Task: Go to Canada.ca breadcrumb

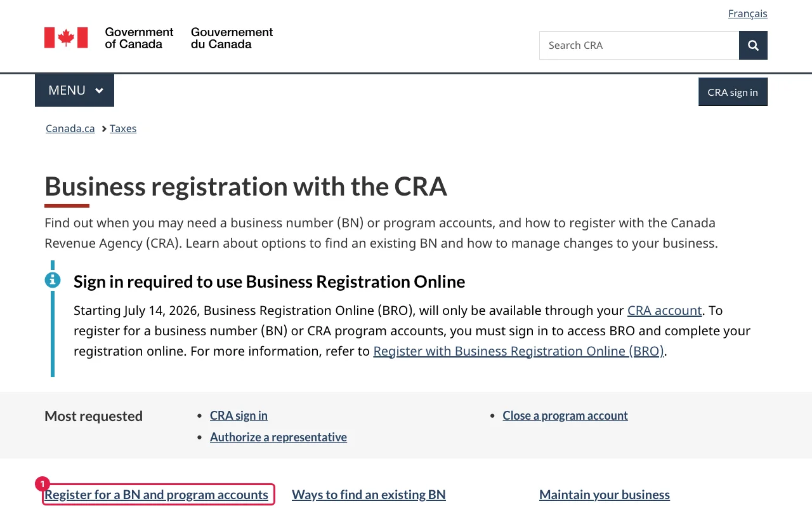Action: 70,128
